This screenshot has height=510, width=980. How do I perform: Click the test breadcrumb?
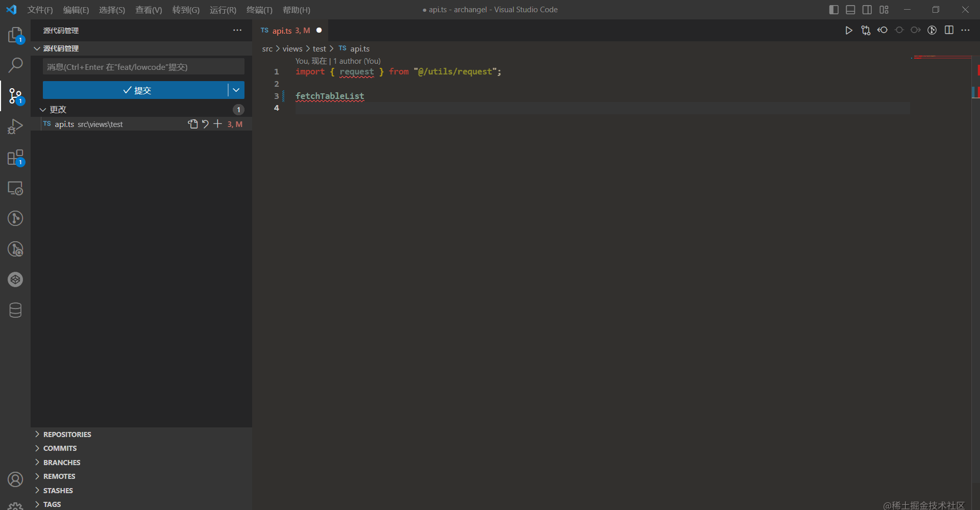(x=319, y=48)
